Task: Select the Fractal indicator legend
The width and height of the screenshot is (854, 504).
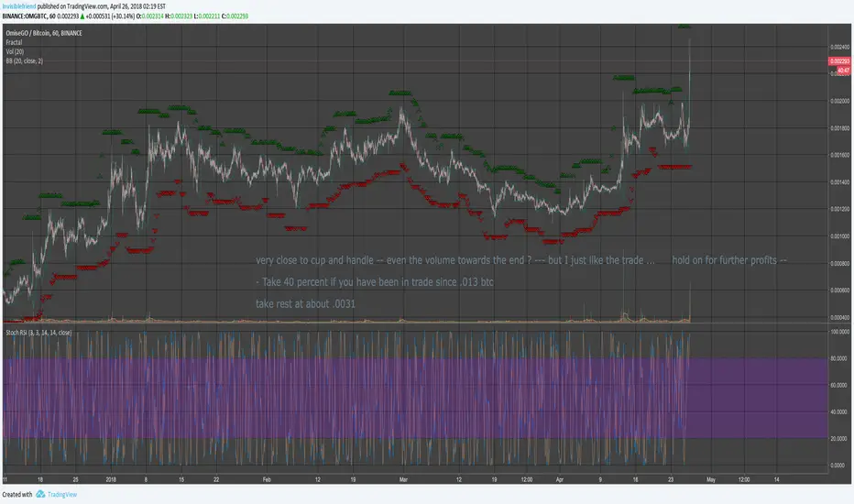Action: (x=14, y=42)
